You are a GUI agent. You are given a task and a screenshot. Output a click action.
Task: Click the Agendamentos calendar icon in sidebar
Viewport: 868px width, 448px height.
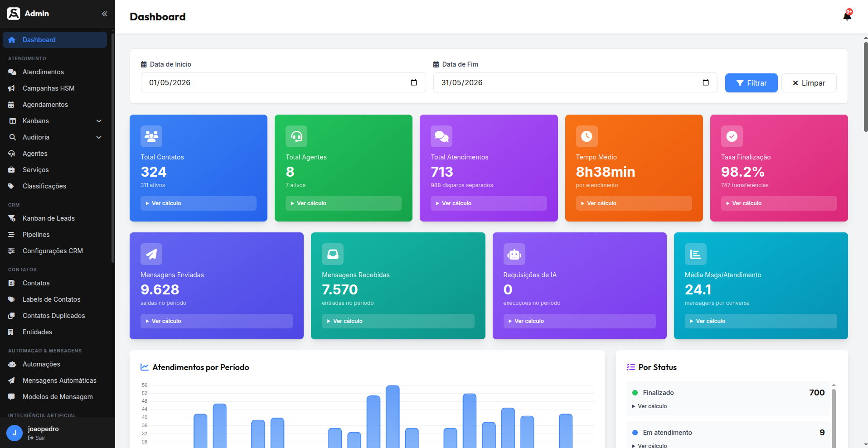point(11,105)
